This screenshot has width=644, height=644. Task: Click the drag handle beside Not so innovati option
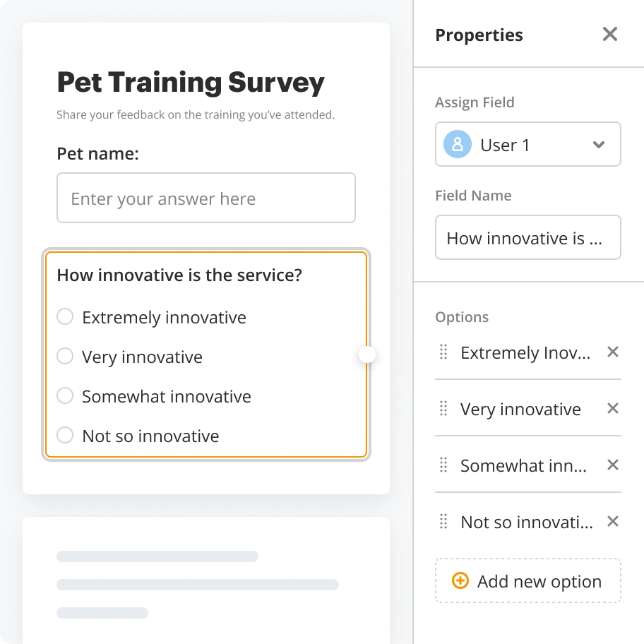[x=443, y=521]
